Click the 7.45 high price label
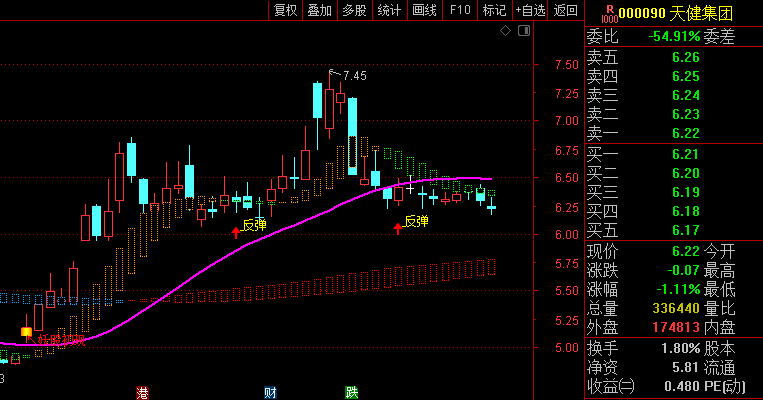763x400 pixels. click(x=355, y=76)
